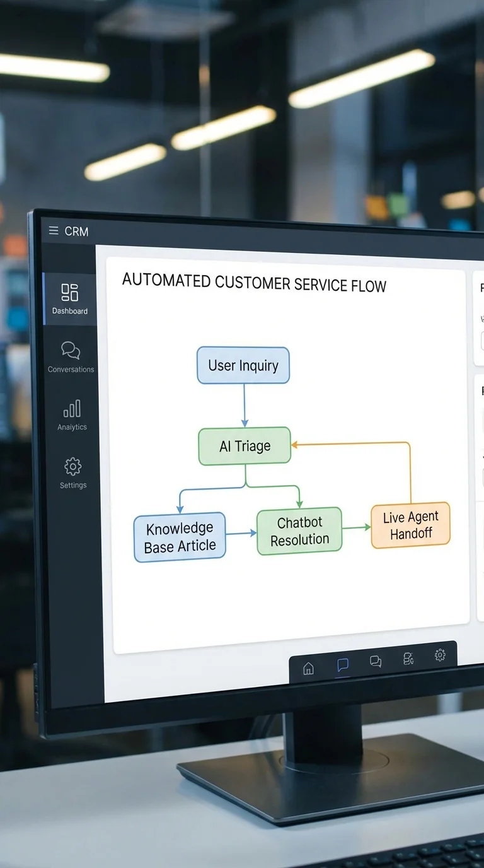Click the Dashboard label text
The width and height of the screenshot is (484, 868).
(x=70, y=311)
